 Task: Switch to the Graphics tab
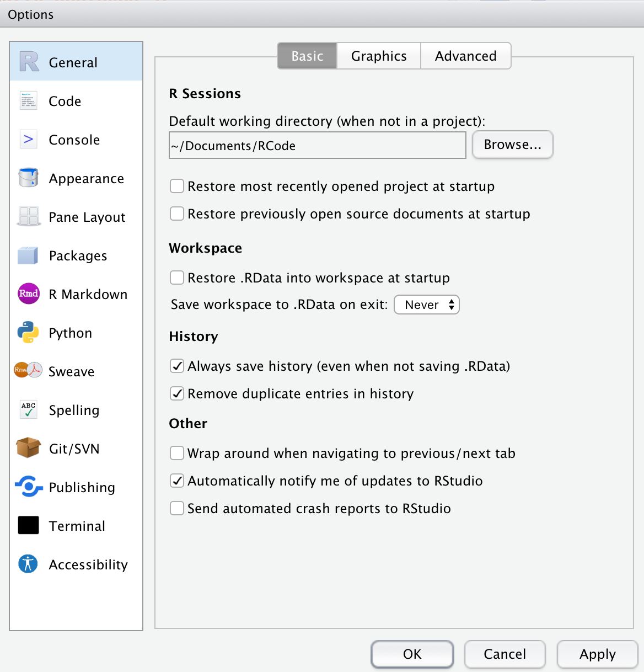378,56
